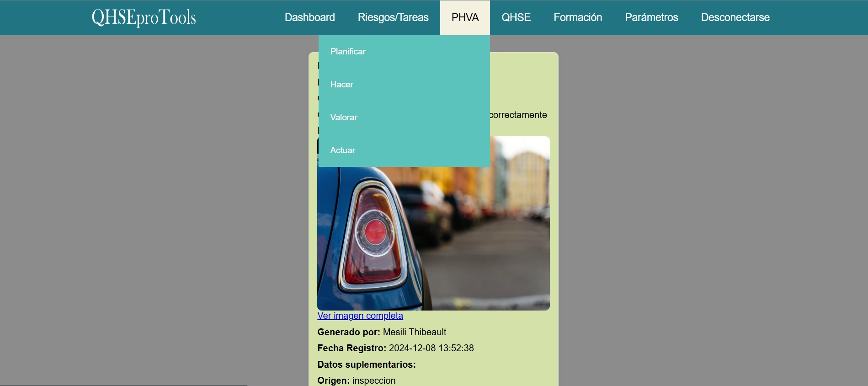Click the Generado por author name

[x=414, y=332]
